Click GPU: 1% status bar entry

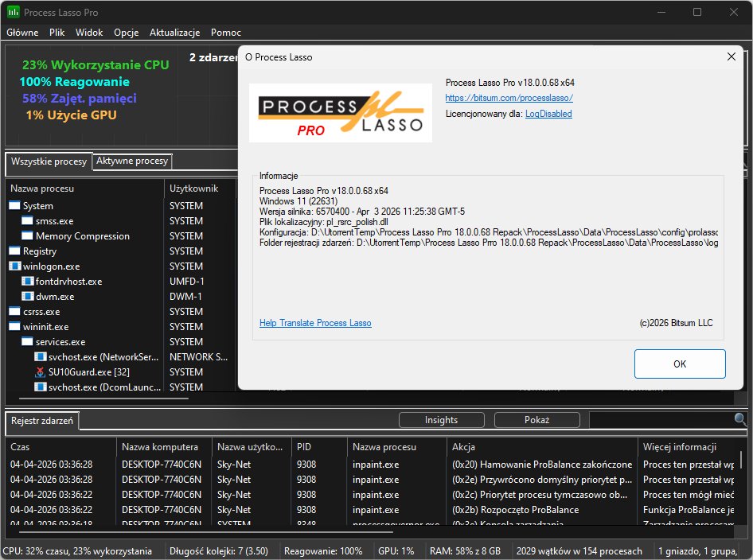click(x=396, y=551)
